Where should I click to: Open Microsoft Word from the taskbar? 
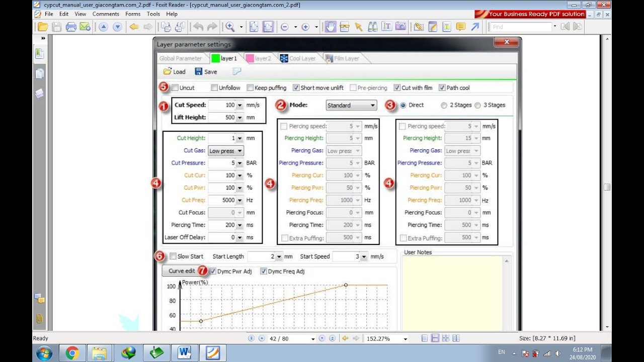pyautogui.click(x=185, y=353)
